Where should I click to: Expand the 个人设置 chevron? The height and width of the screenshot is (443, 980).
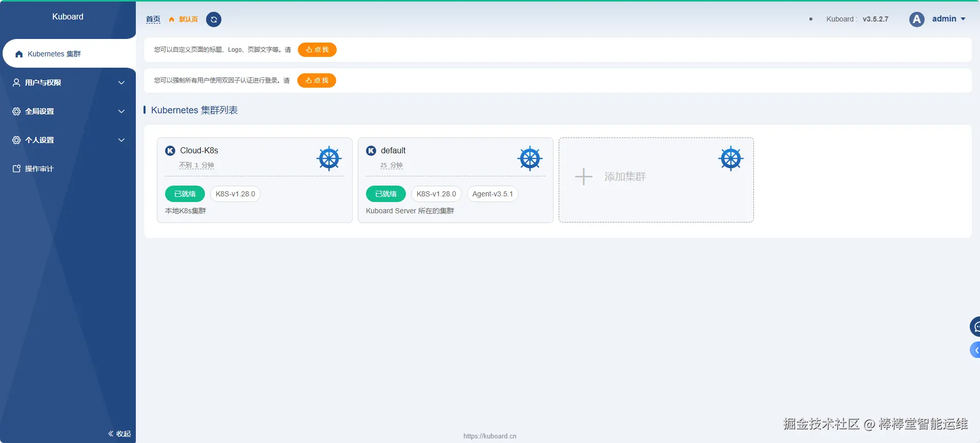click(x=121, y=140)
